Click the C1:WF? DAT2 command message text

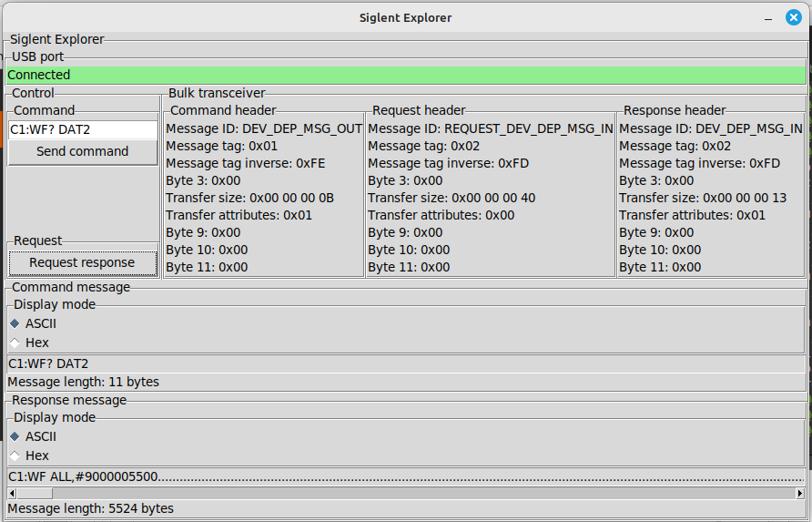(48, 363)
